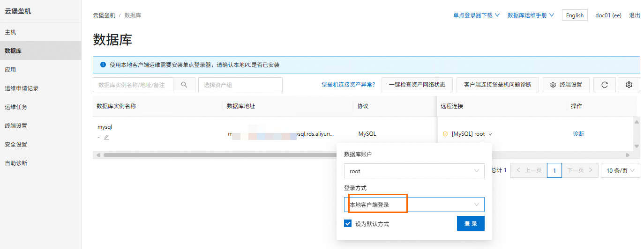The height and width of the screenshot is (249, 644).
Task: Click the table scroll up arrow
Action: pyautogui.click(x=637, y=122)
